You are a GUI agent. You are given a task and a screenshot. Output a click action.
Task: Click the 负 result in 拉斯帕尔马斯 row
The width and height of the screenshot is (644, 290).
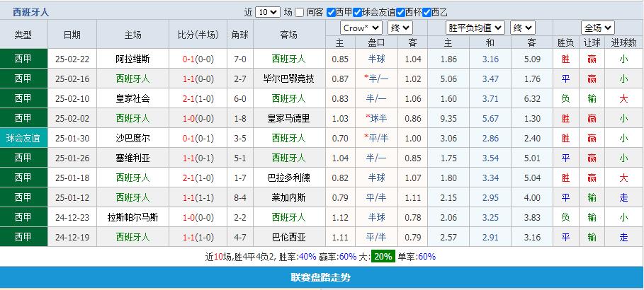pyautogui.click(x=565, y=217)
